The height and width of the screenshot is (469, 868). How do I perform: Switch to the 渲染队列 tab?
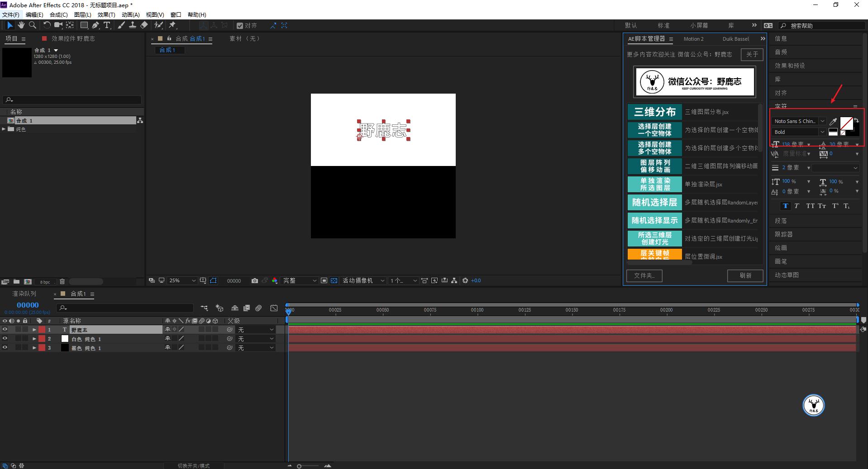[24, 294]
